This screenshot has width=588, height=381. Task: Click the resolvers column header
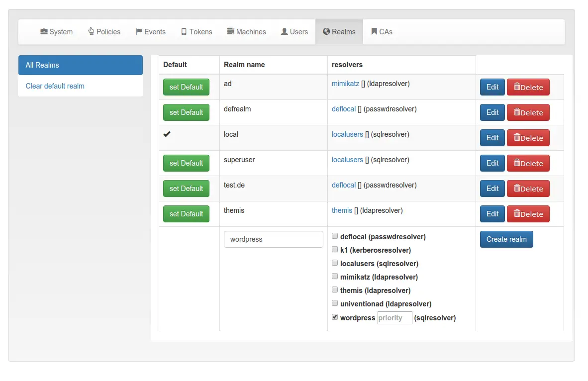click(x=347, y=65)
